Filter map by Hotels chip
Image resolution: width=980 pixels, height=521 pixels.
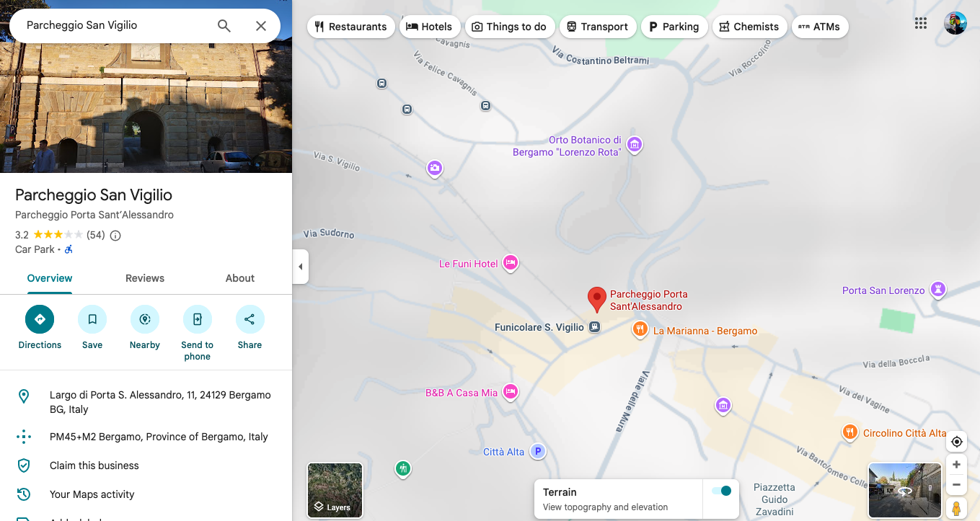(x=429, y=27)
